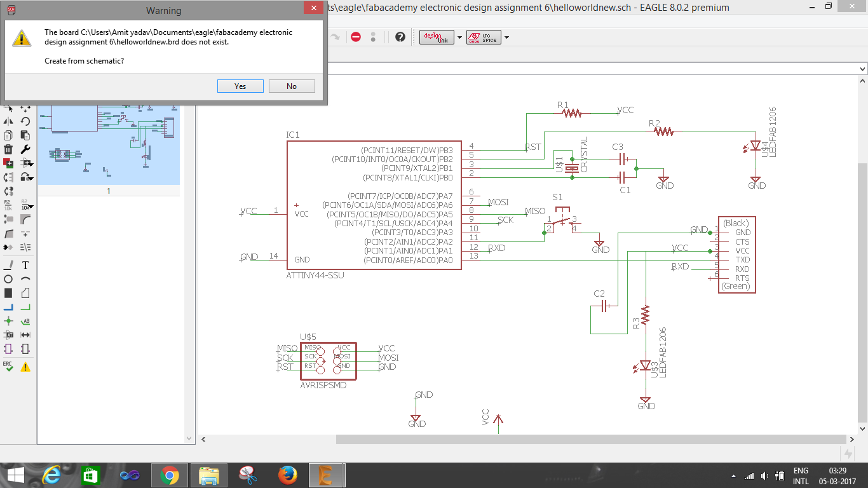This screenshot has width=868, height=488.
Task: Click Yes to create board from schematic
Action: (240, 86)
